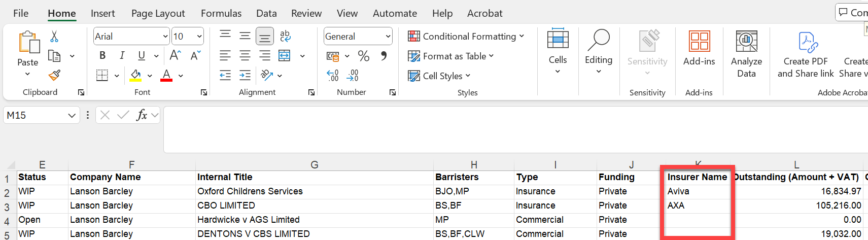Image resolution: width=868 pixels, height=240 pixels.
Task: Toggle Italic formatting
Action: coord(122,56)
